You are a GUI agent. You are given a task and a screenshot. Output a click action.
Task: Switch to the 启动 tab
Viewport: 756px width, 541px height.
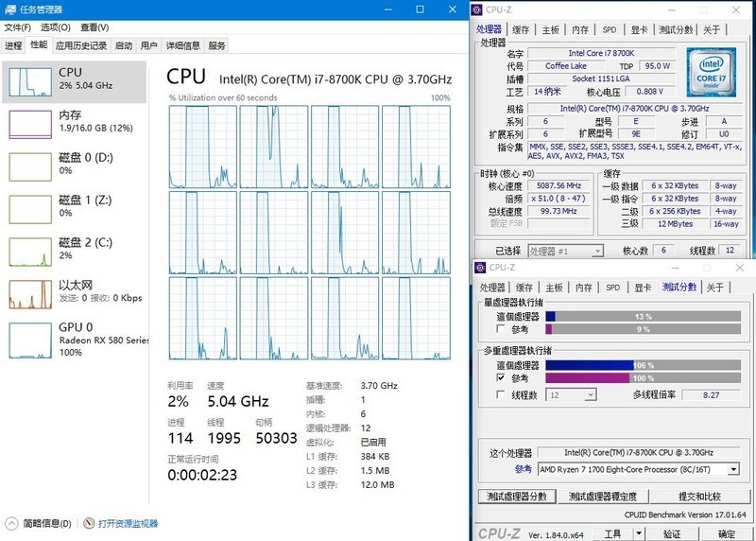[124, 45]
